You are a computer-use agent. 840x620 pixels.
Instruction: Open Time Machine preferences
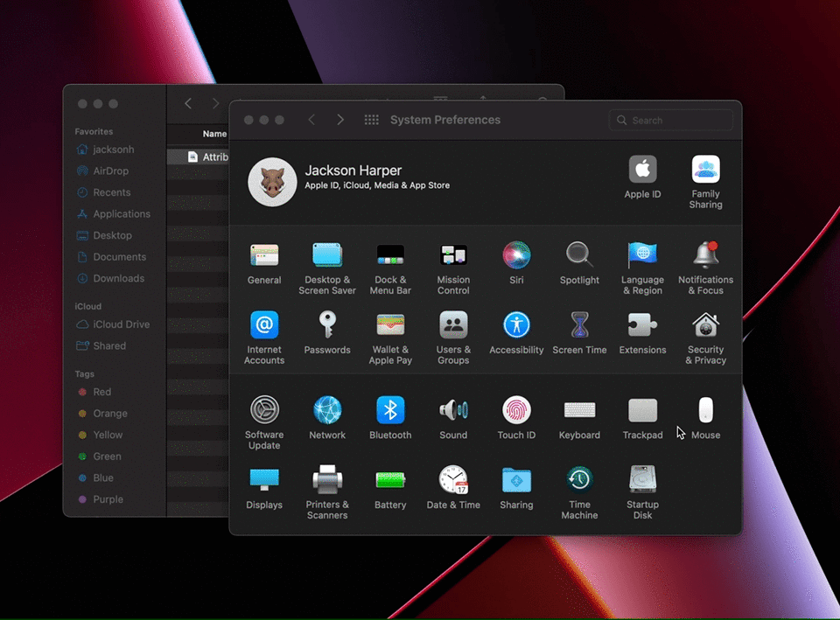[579, 492]
